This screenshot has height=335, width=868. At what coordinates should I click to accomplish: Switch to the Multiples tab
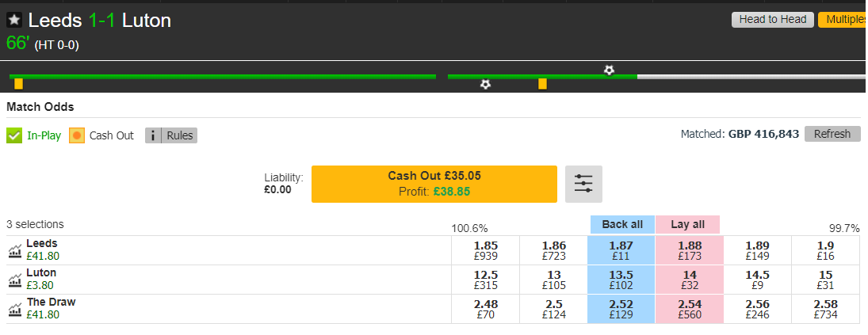click(x=843, y=20)
